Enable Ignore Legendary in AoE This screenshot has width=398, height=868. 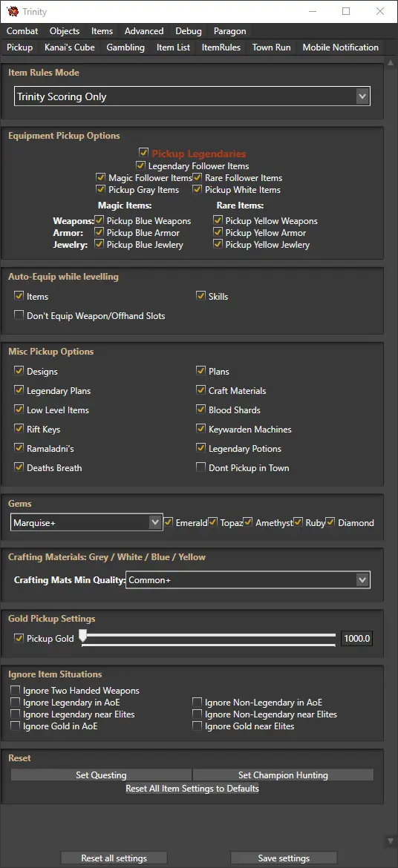click(x=15, y=702)
